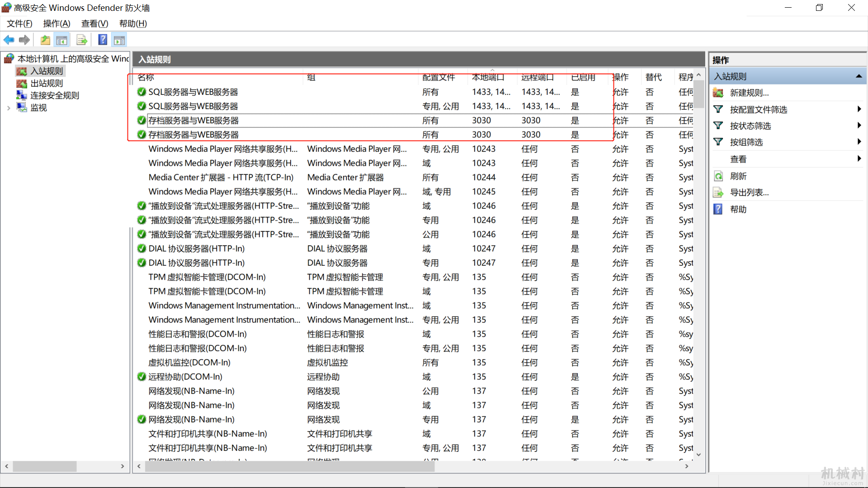Click the green check icon of DIAL 协议服务器 域 rule
This screenshot has width=868, height=488.
point(142,249)
